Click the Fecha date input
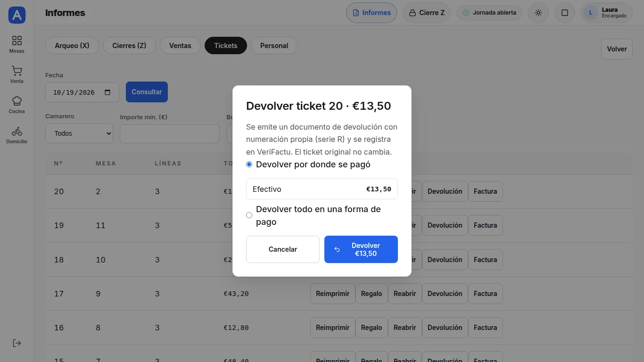Screen dimensions: 644x362 [82, 92]
